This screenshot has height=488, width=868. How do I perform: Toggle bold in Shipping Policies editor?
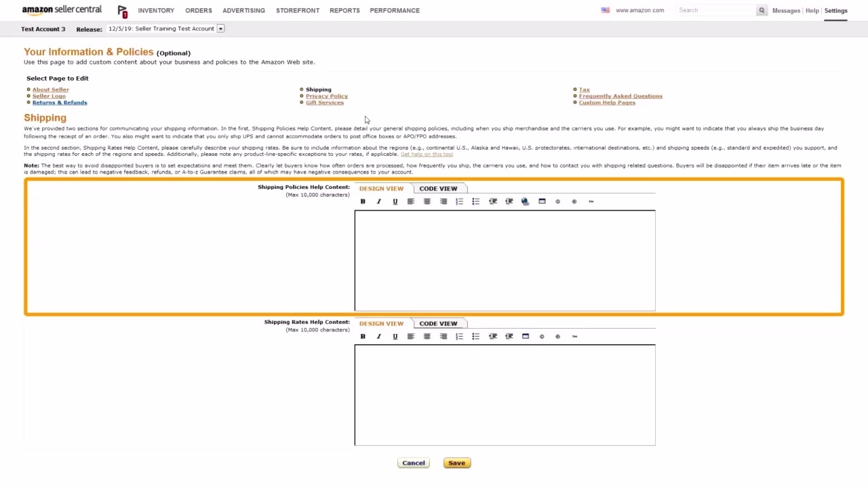point(363,201)
